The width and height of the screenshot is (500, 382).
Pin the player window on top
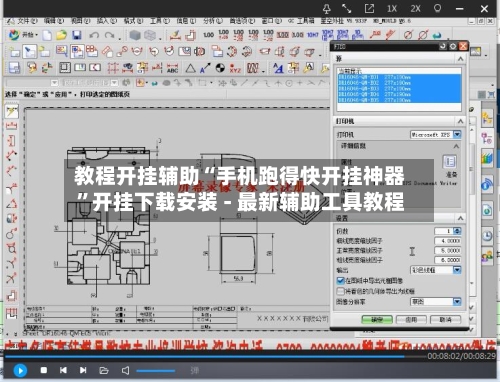[327, 9]
